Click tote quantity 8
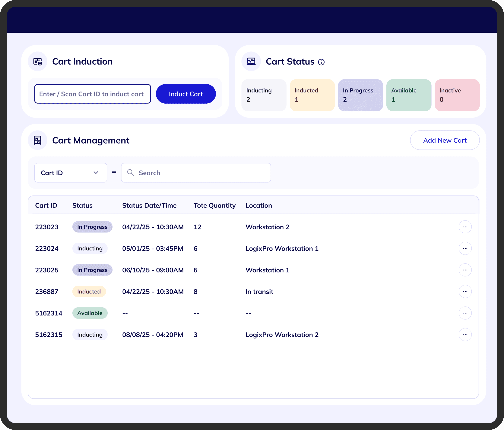The image size is (504, 430). tap(195, 292)
